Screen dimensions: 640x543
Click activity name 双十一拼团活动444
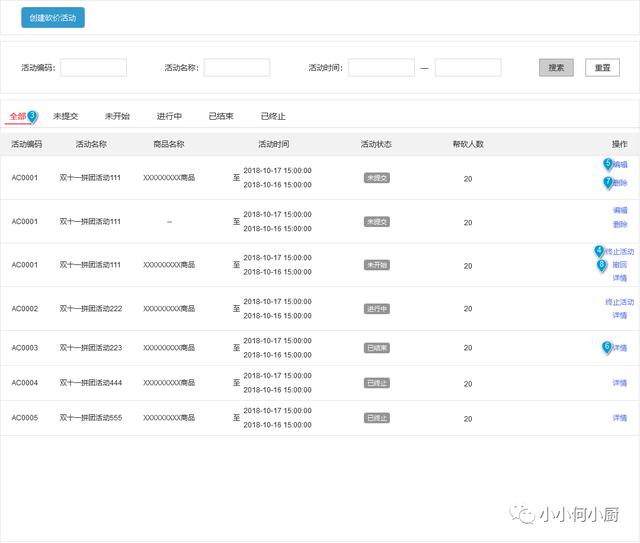click(x=91, y=383)
